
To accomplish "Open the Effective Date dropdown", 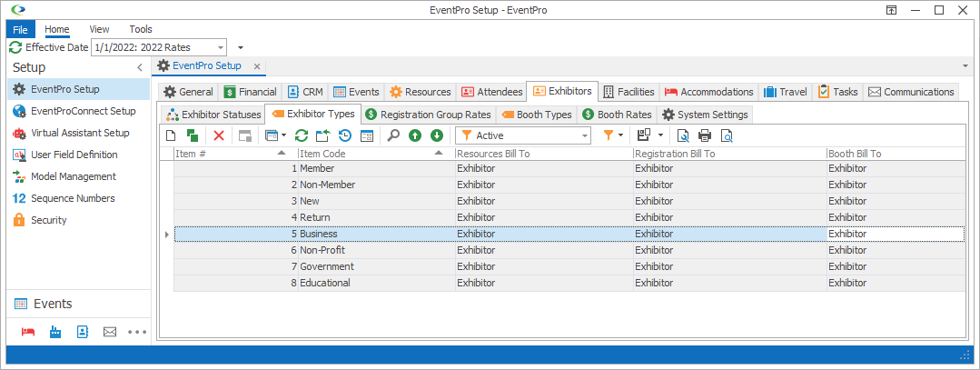I will [221, 47].
